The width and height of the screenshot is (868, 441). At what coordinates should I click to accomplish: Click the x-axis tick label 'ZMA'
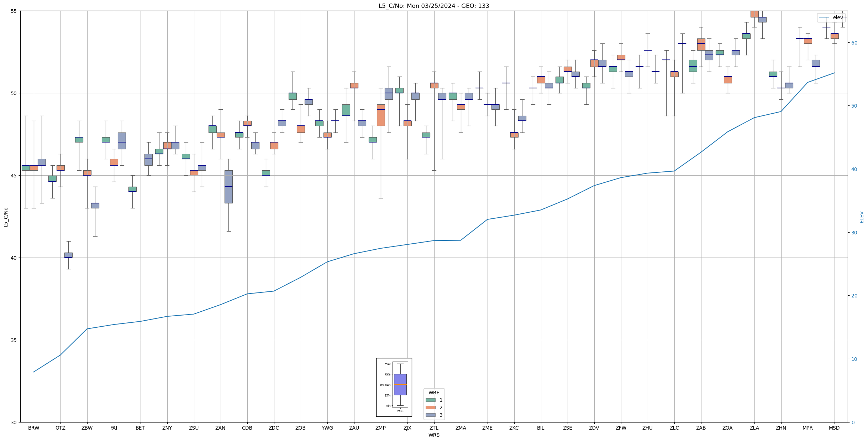pos(461,428)
